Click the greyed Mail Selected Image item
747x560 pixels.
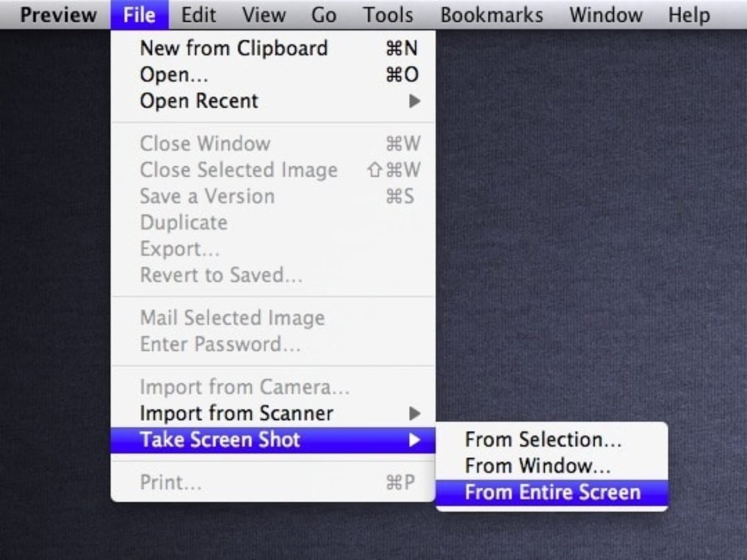coord(273,318)
